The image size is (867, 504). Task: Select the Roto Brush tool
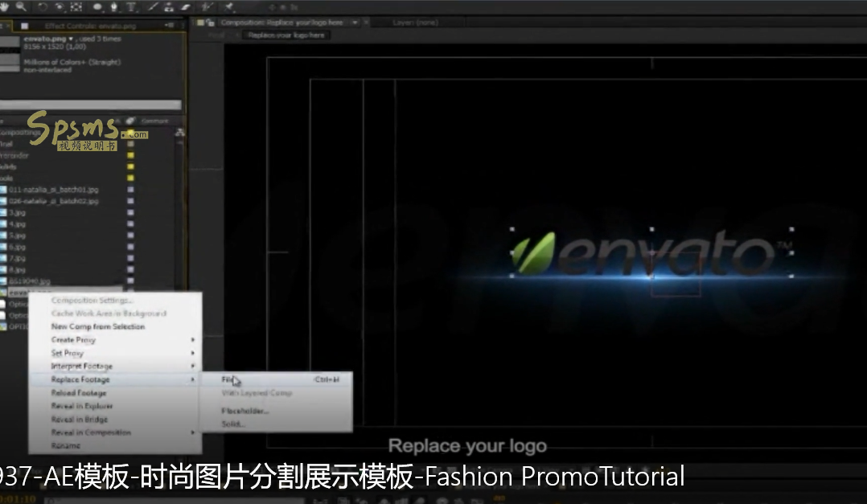pos(207,7)
